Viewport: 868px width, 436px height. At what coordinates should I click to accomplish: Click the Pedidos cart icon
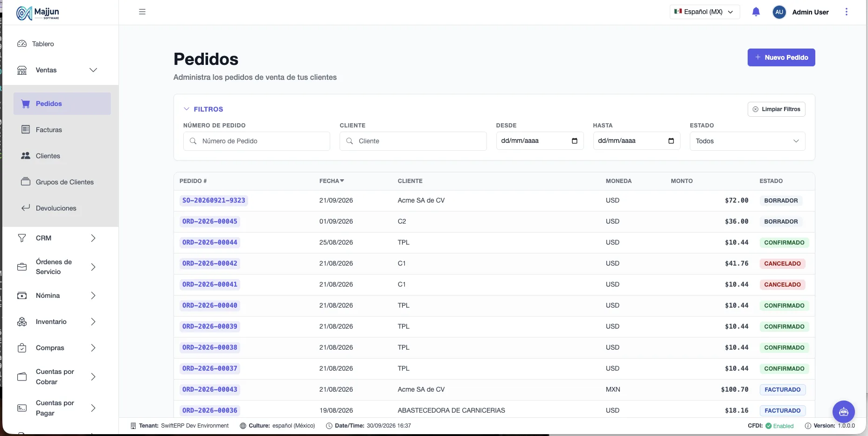26,104
